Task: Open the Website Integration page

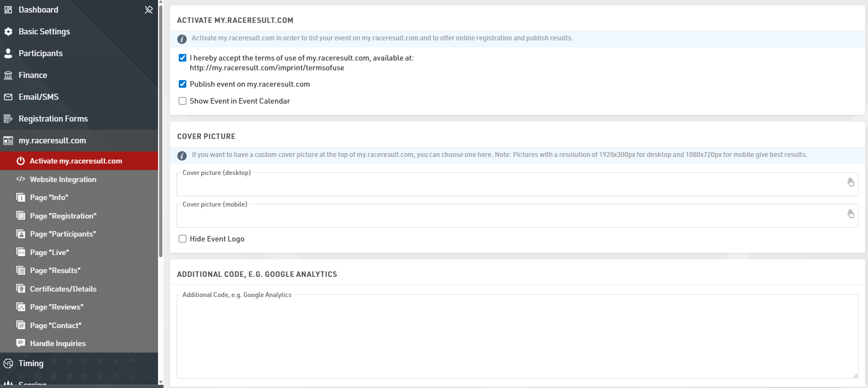Action: [63, 179]
